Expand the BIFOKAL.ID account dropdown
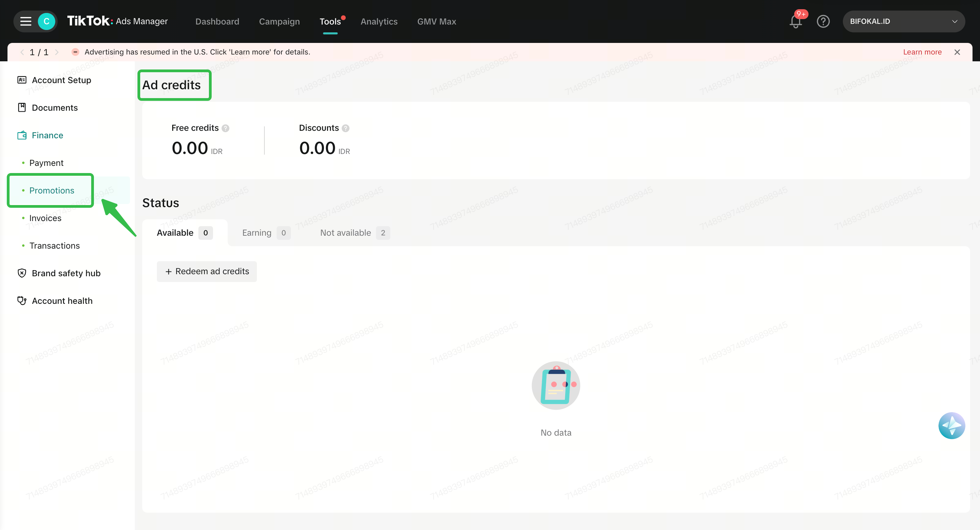Screen dimensions: 980x530 pyautogui.click(x=903, y=21)
